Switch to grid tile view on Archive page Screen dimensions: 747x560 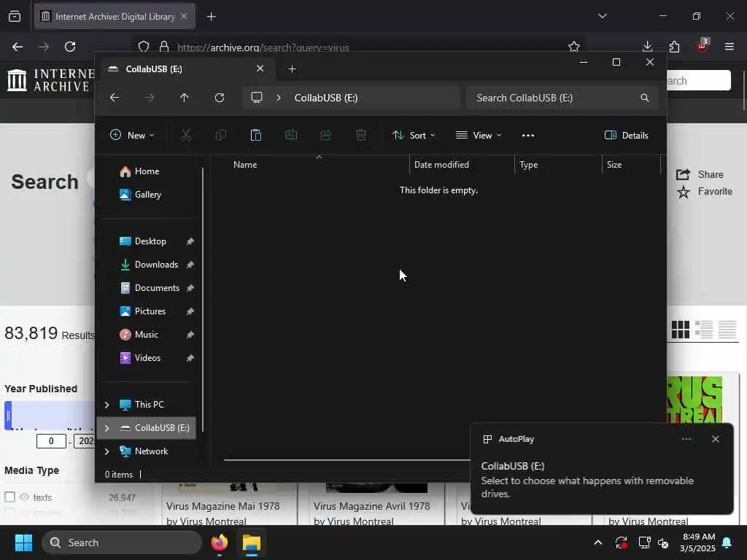pyautogui.click(x=681, y=330)
